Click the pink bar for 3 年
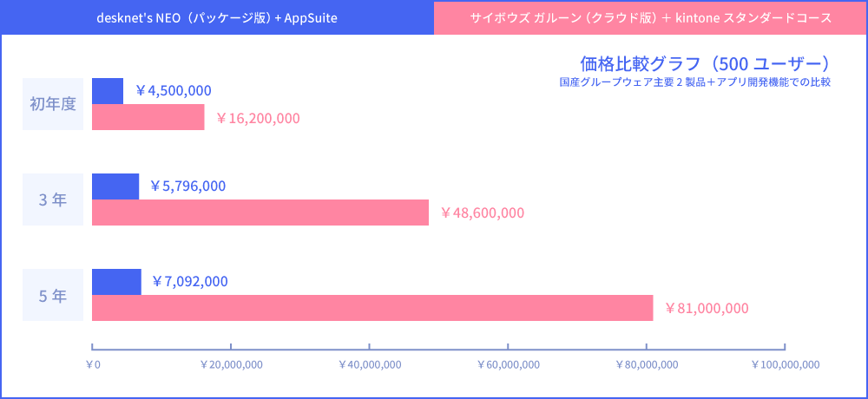Image resolution: width=868 pixels, height=399 pixels. point(260,213)
